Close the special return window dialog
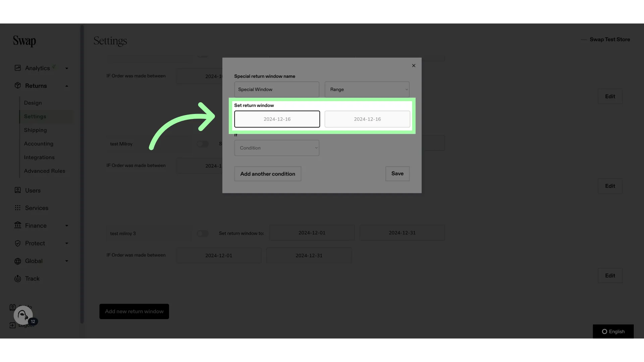Image resolution: width=644 pixels, height=362 pixels. click(x=414, y=66)
